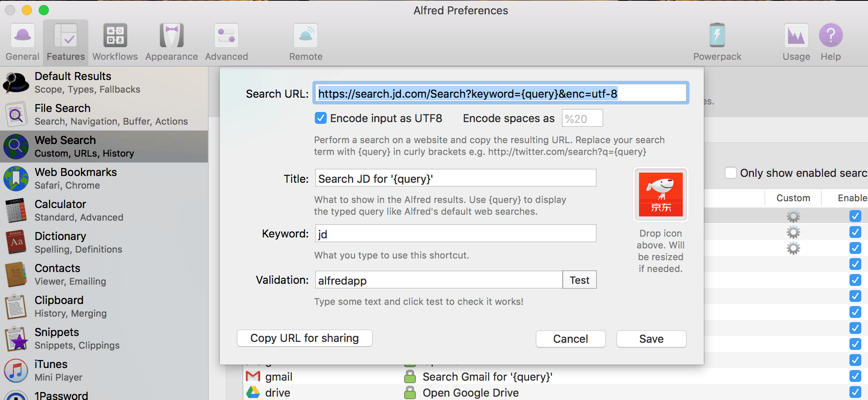Click the gmail row icon
This screenshot has height=400, width=868.
coord(253,376)
